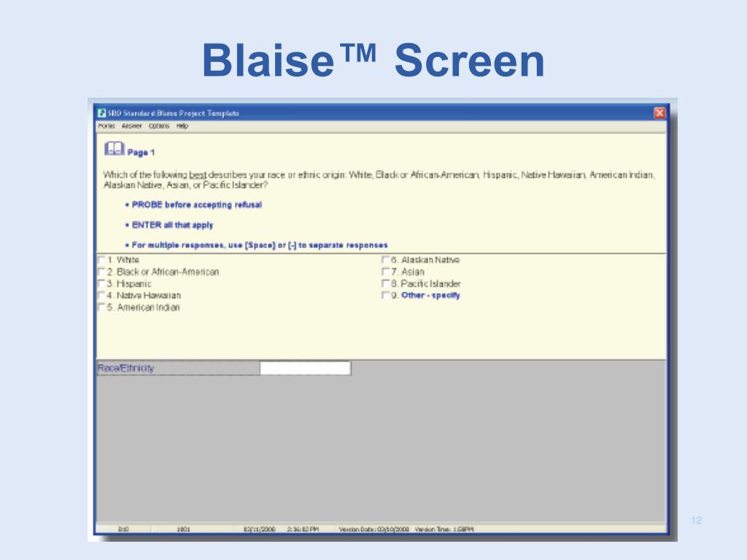747x560 pixels.
Task: Click the window title 'Standard Blaise Project Template'
Action: (x=174, y=113)
